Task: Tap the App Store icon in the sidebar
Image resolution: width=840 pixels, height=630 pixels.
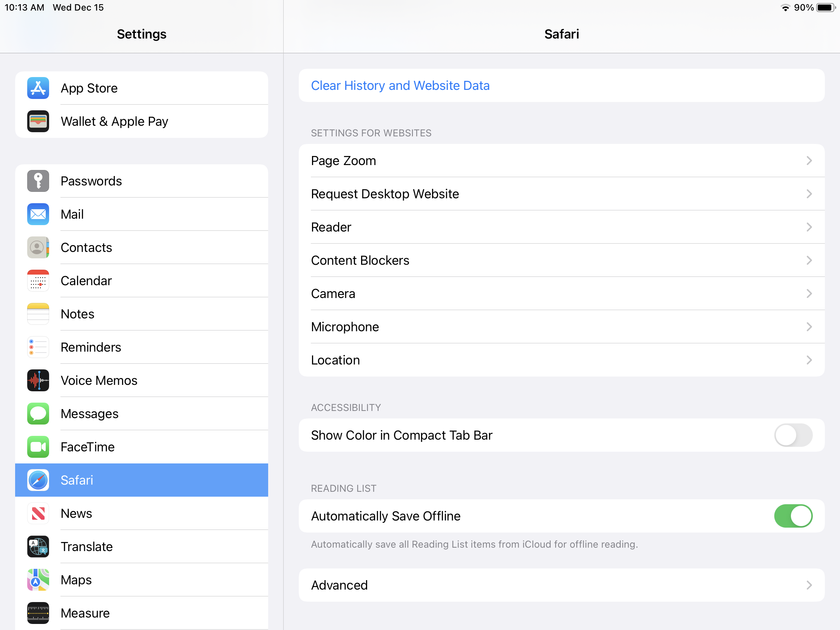Action: pos(38,88)
